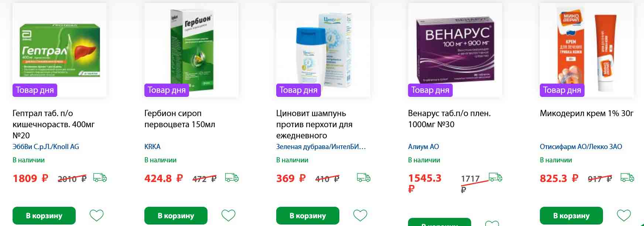Add Циновит шампунь to cart

(x=308, y=216)
